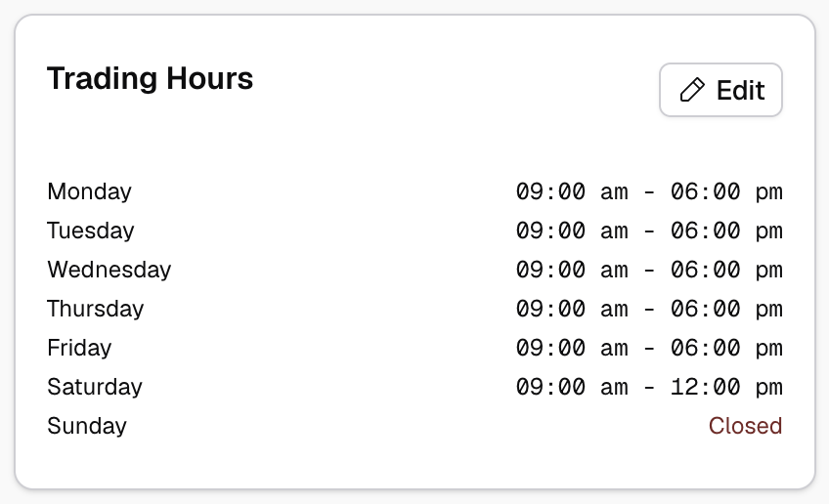
Task: Click Friday's 06:00 pm closing time
Action: [x=726, y=348]
